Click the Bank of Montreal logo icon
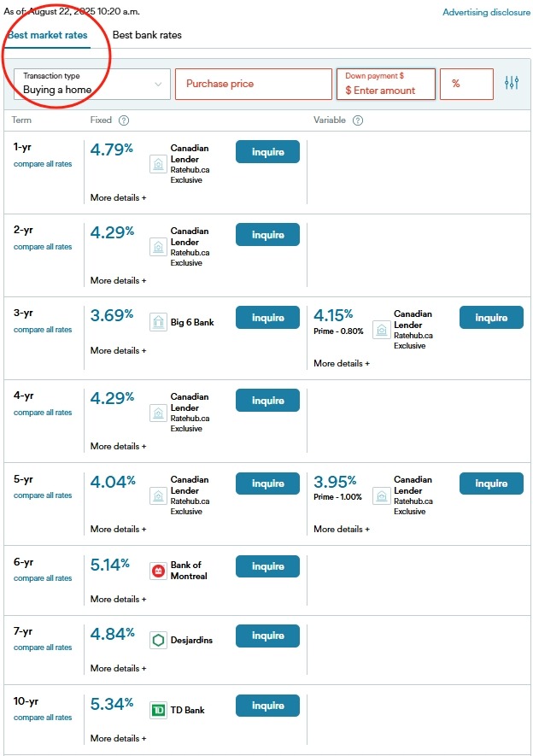The height and width of the screenshot is (756, 533). pyautogui.click(x=158, y=571)
